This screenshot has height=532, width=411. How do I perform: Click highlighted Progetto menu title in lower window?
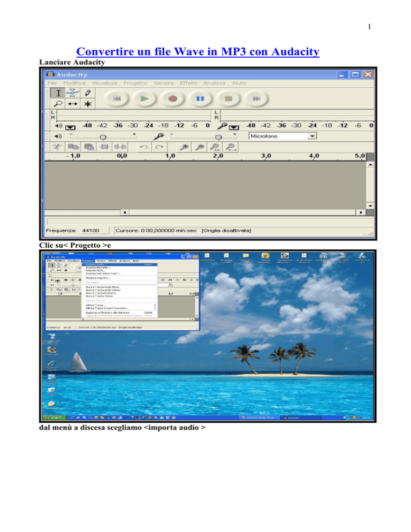tap(88, 261)
